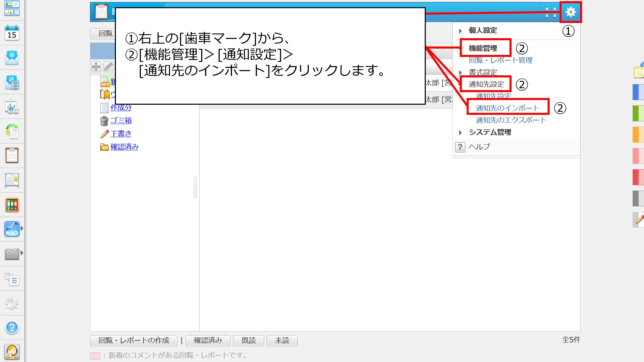The height and width of the screenshot is (362, 644).
Task: Open 回覧・レポート管理 link
Action: (501, 60)
